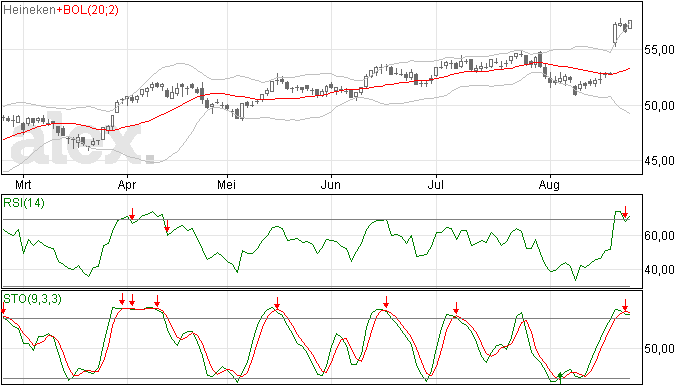Select the "Mei" month label on time axis

(226, 184)
